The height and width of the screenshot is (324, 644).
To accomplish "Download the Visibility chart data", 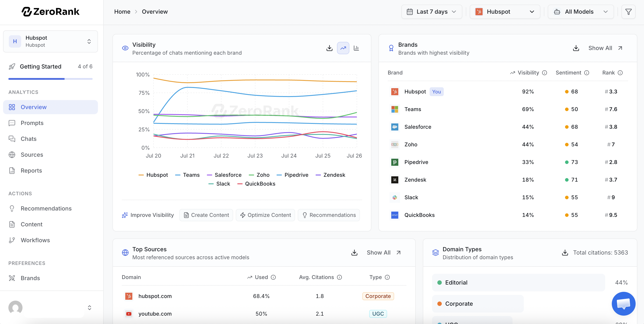I will point(329,48).
